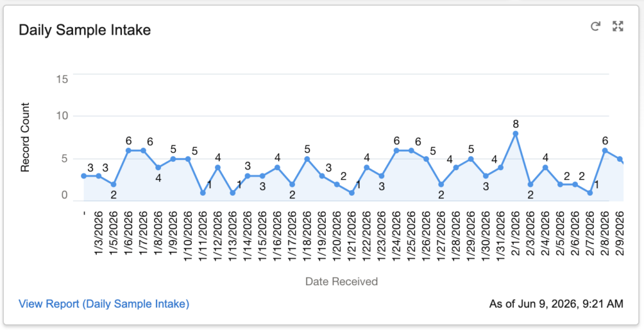Image resolution: width=644 pixels, height=330 pixels.
Task: Click the 1/28/2026 axis date label
Action: [456, 236]
